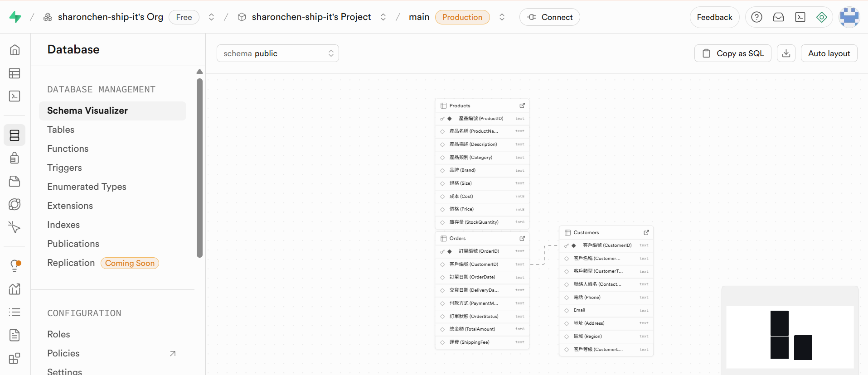Screen dimensions: 868x375
Task: Download the schema image icon
Action: click(x=786, y=53)
